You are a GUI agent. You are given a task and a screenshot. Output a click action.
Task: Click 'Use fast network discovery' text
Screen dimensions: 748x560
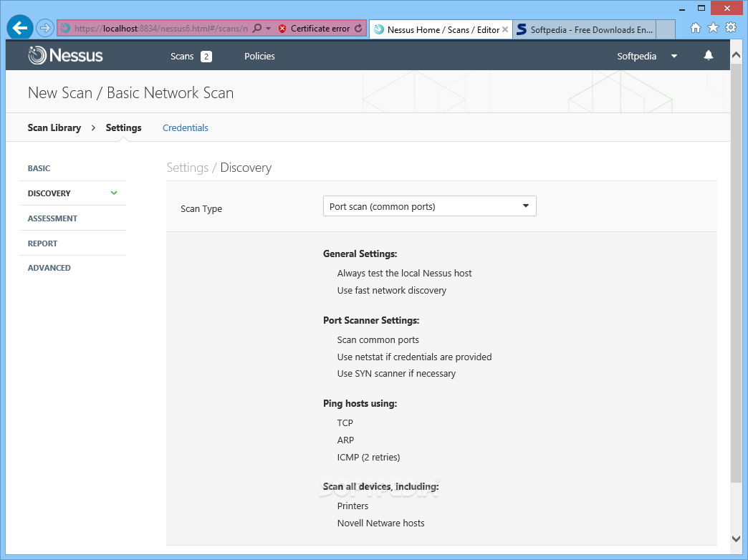tap(392, 291)
